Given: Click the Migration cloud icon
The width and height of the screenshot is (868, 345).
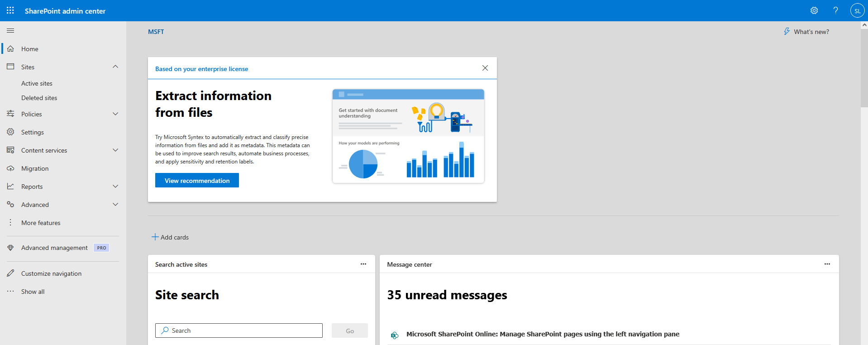Looking at the screenshot, I should [10, 168].
